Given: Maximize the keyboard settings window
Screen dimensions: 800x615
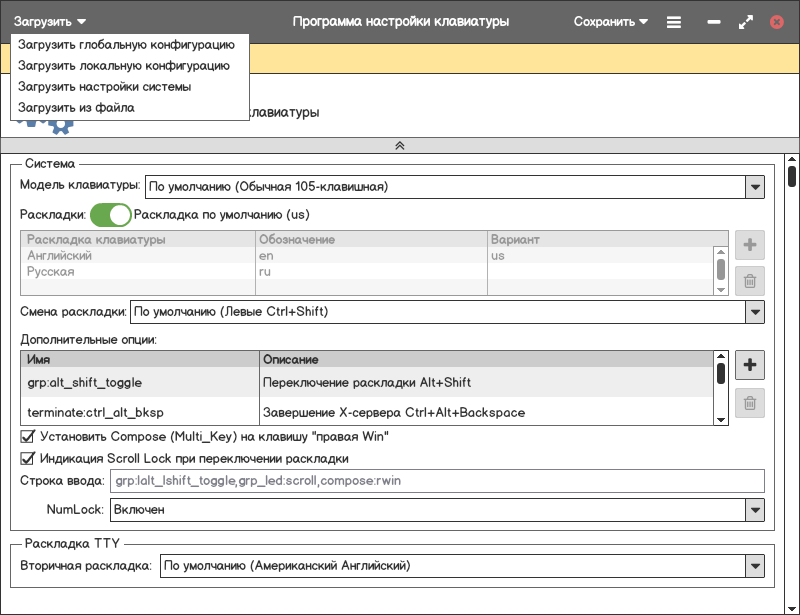Looking at the screenshot, I should (x=745, y=21).
